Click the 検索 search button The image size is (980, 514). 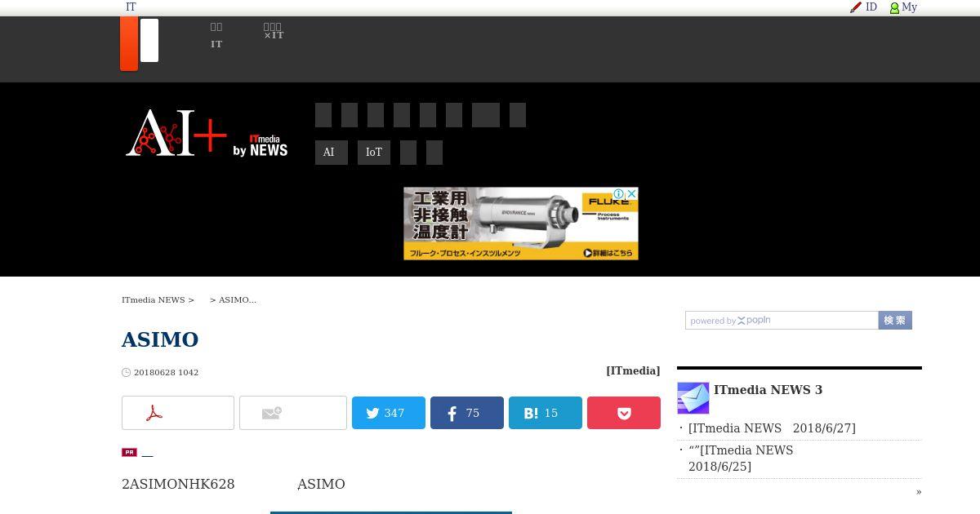pos(895,321)
